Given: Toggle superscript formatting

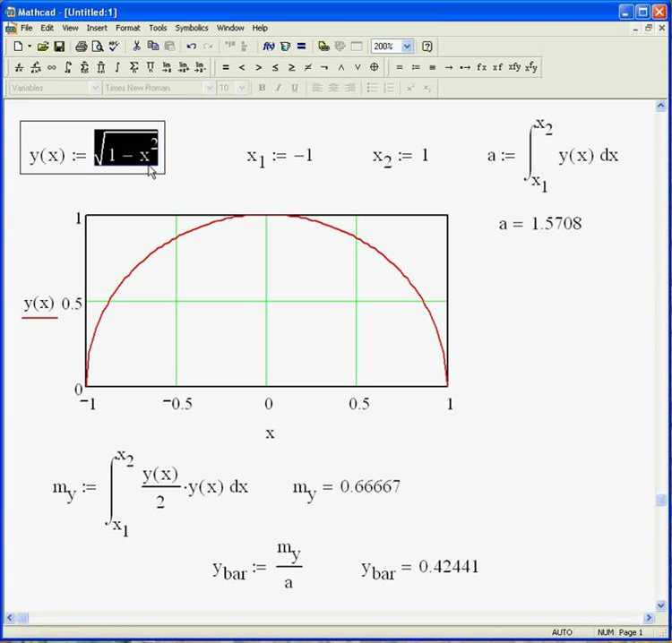Looking at the screenshot, I should (x=410, y=89).
